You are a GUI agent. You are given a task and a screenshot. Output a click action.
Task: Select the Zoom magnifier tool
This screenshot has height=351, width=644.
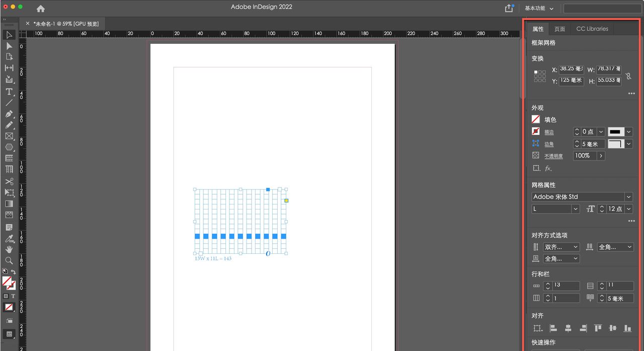pos(9,260)
